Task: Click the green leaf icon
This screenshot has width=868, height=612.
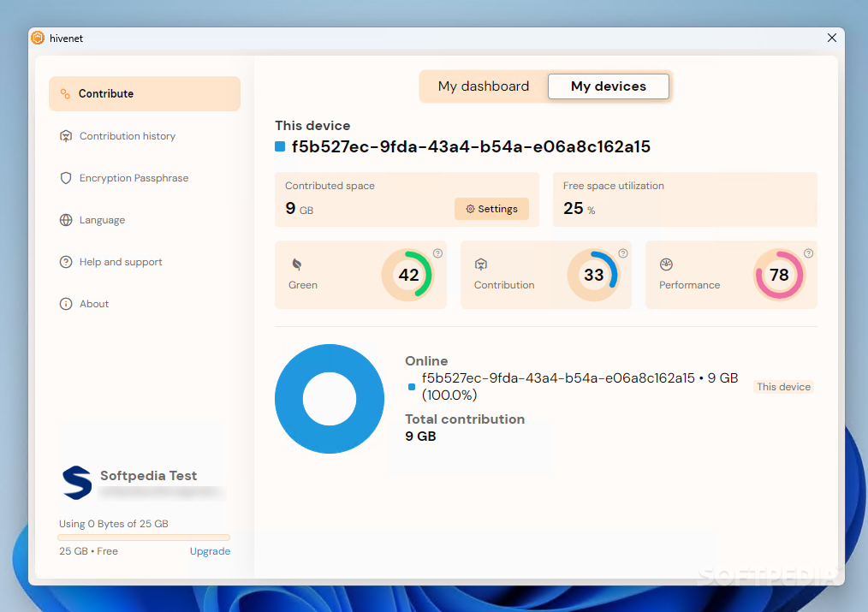Action: (297, 264)
